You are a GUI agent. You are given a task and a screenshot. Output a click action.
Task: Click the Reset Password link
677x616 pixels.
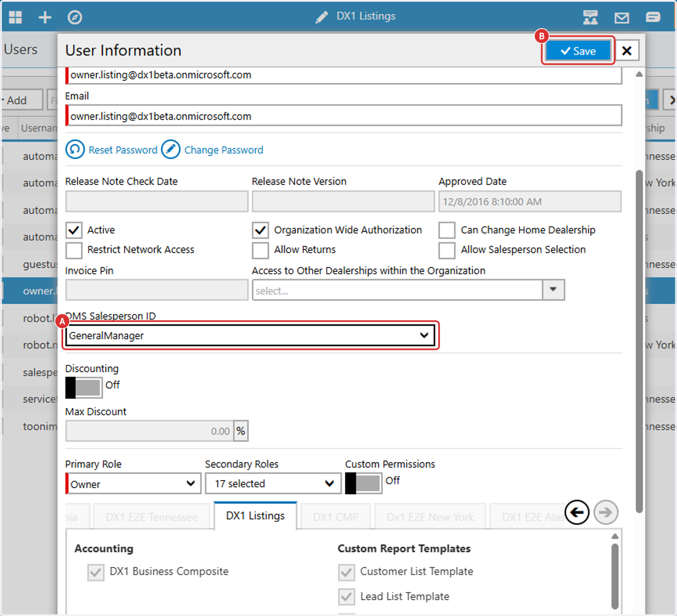(x=123, y=150)
